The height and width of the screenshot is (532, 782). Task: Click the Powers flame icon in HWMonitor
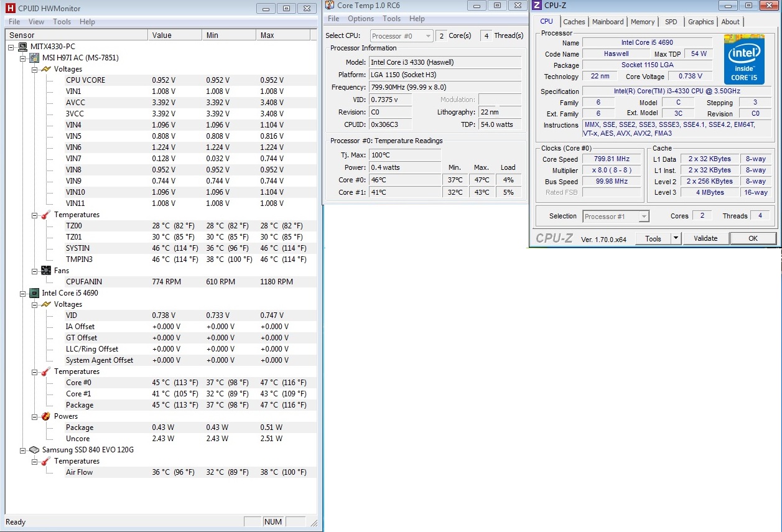(46, 416)
